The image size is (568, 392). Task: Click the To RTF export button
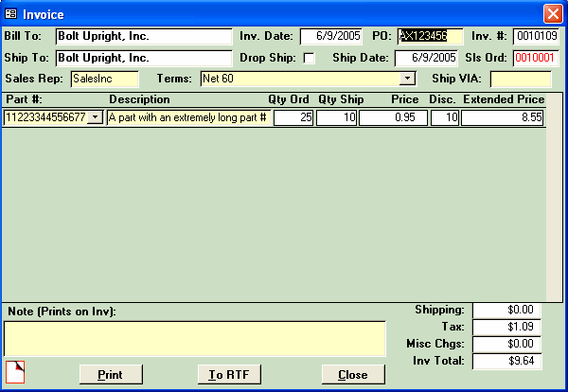[228, 374]
